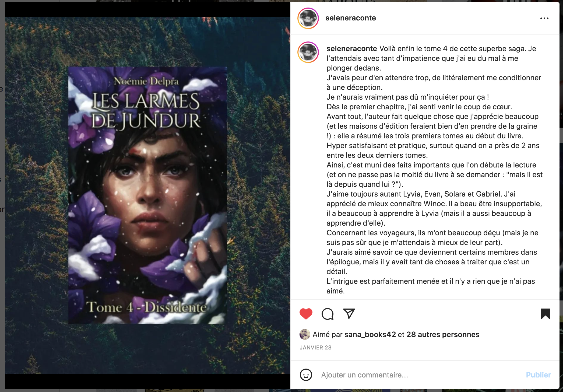Open the emoji picker smiley icon
This screenshot has height=392, width=563.
(x=306, y=375)
